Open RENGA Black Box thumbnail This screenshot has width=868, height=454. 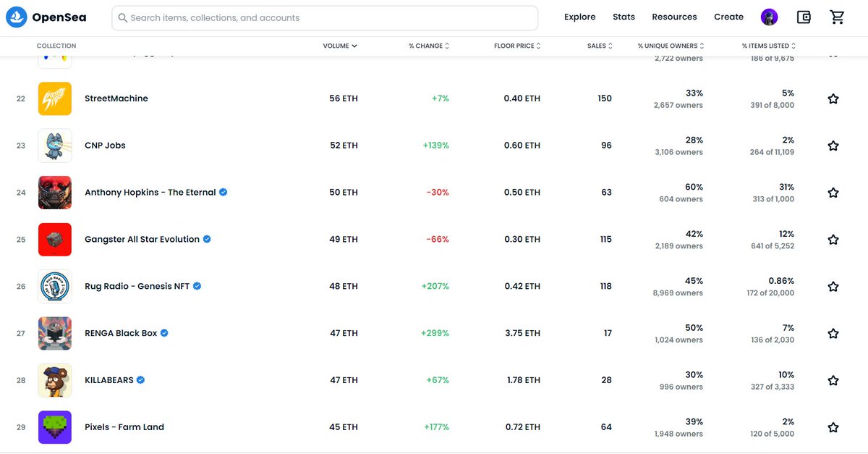55,334
